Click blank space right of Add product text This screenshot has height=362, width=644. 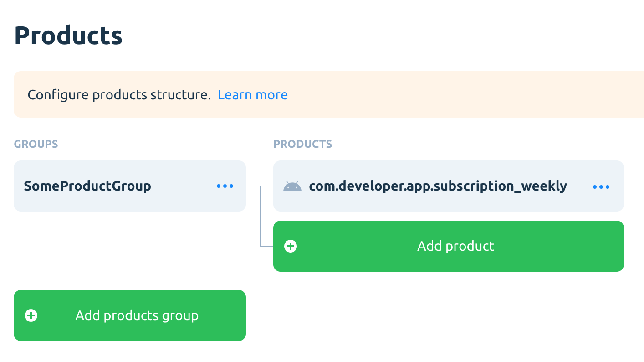[560, 246]
